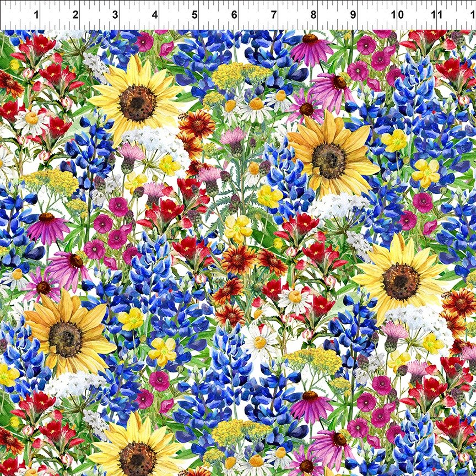Screen dimensions: 476x476
Task: Click the number 1 on the ruler
Action: (36, 14)
